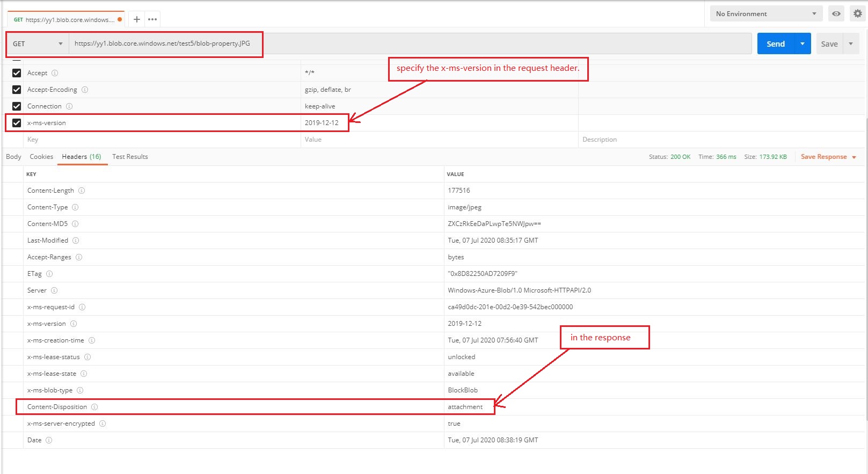Image resolution: width=868 pixels, height=474 pixels.
Task: Select the Content-MD5 hash value
Action: [494, 224]
